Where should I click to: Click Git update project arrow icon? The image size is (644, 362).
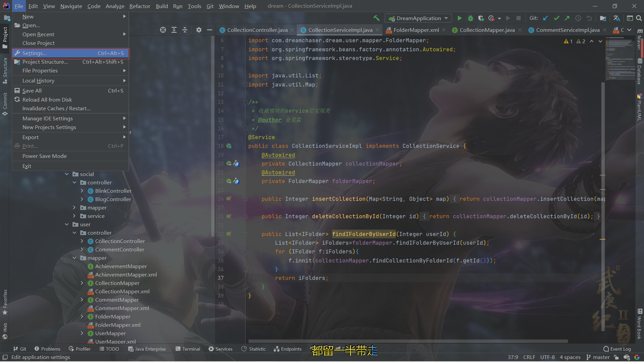[545, 18]
